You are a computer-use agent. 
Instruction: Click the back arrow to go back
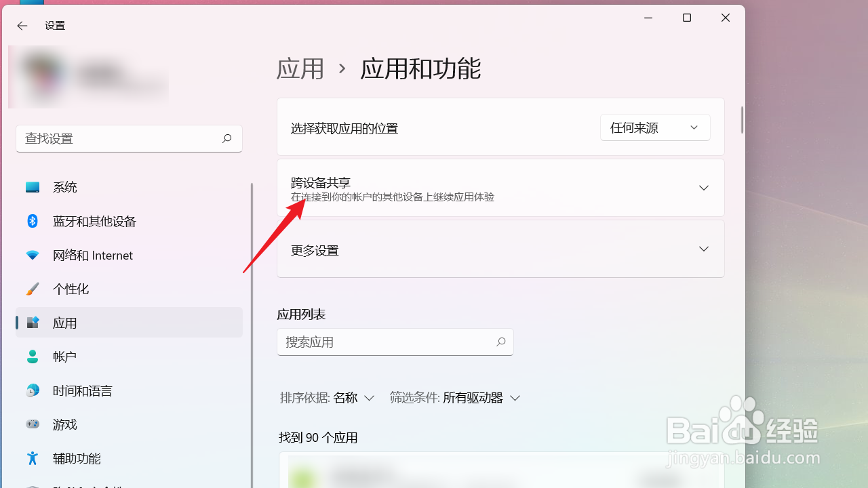tap(22, 26)
